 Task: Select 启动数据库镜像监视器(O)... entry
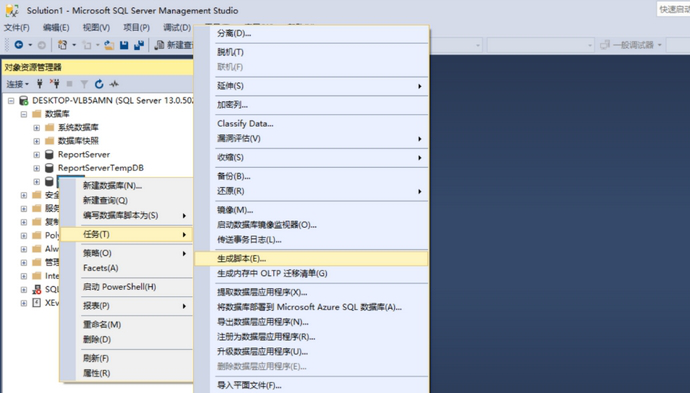click(311, 225)
